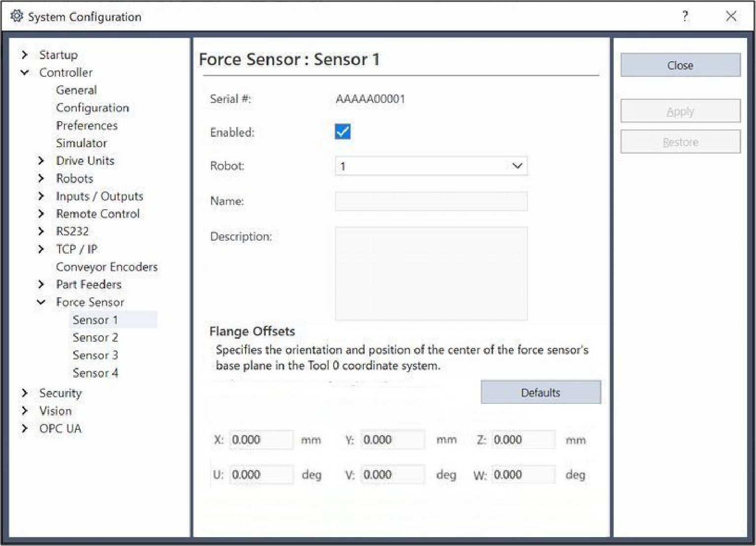Select Sensor 4 tree item
756x546 pixels.
pos(95,373)
